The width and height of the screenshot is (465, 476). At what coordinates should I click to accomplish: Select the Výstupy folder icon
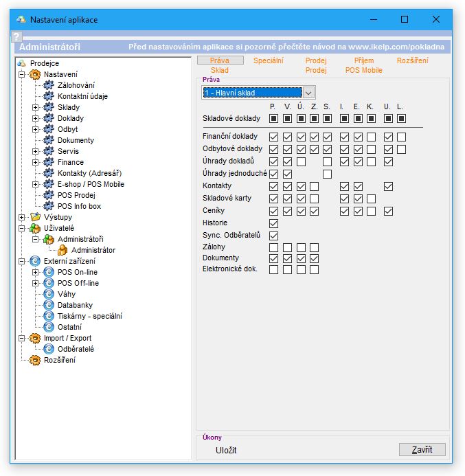(35, 217)
